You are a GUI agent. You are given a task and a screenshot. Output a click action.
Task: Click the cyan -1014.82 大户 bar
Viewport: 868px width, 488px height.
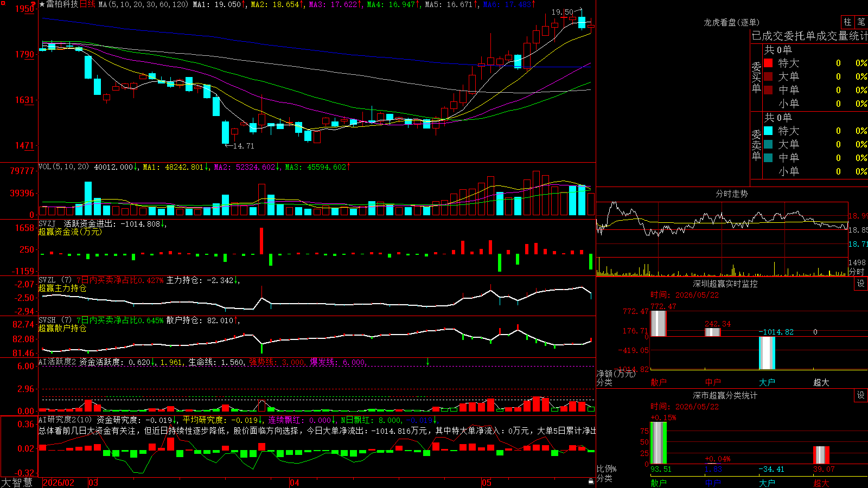click(767, 353)
